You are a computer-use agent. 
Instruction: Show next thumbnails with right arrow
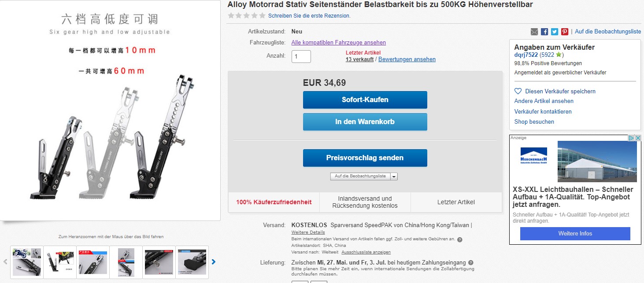(x=214, y=262)
